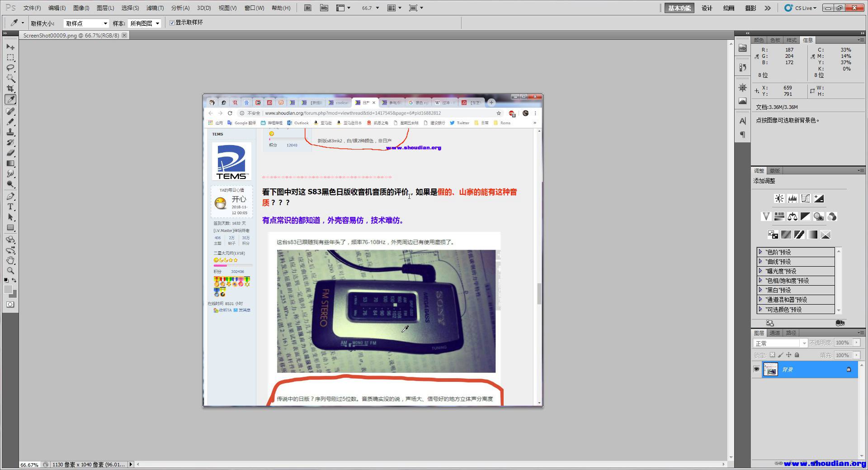Switch to the 通道 tab
868x470 pixels.
pyautogui.click(x=775, y=333)
